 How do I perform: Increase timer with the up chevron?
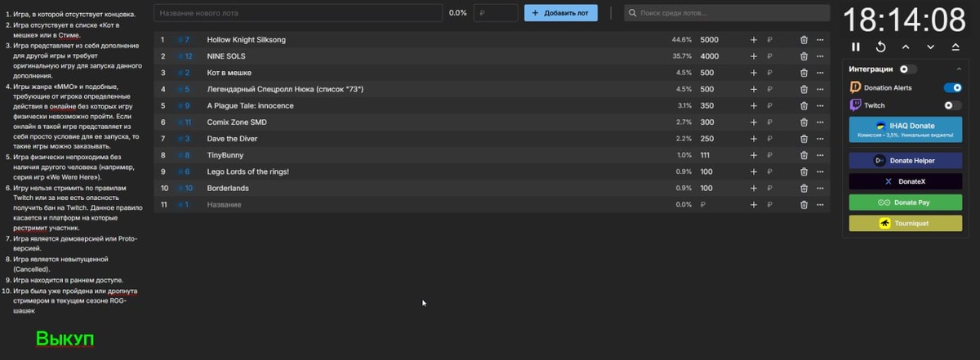tap(906, 47)
